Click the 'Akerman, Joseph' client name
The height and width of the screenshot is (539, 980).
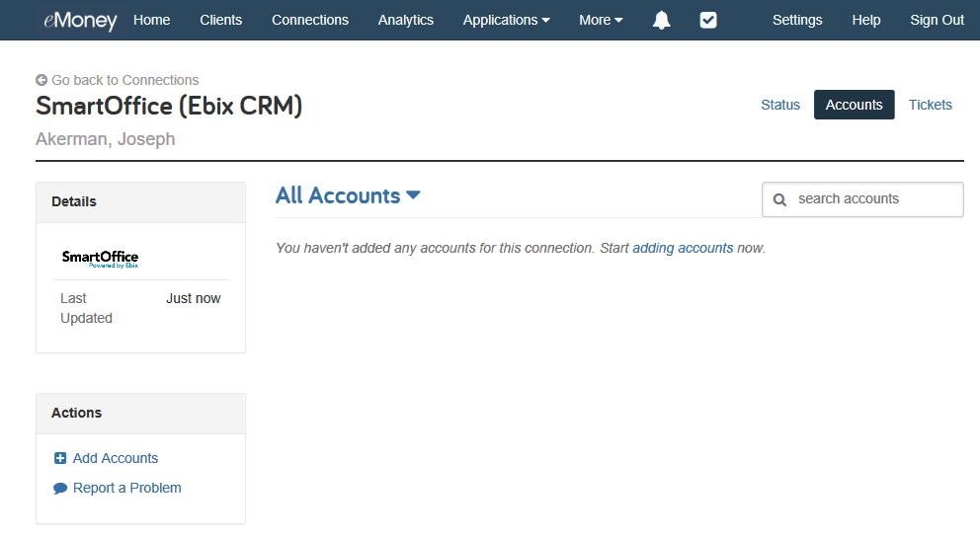pos(105,138)
